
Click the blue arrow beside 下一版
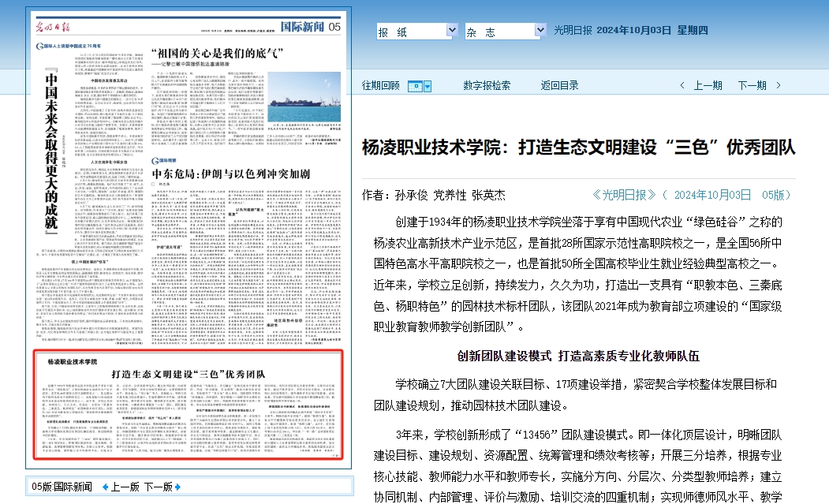pos(178,487)
